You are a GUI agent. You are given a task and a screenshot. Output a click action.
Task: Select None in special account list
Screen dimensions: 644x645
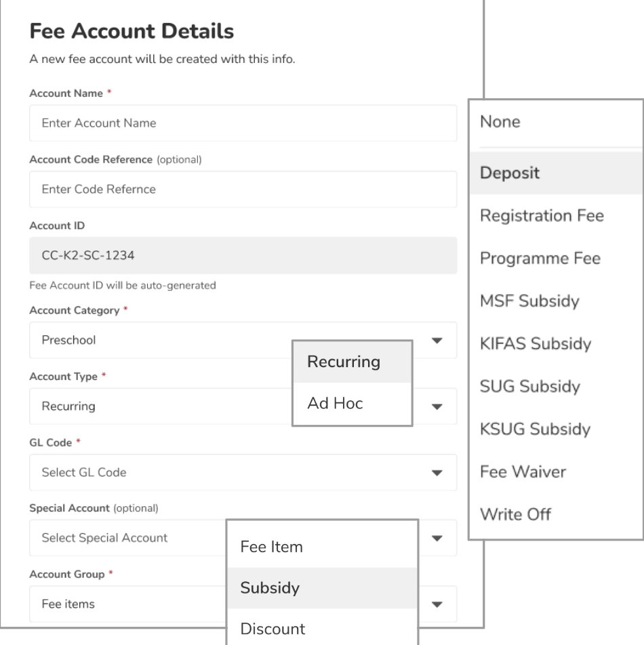pyautogui.click(x=555, y=123)
